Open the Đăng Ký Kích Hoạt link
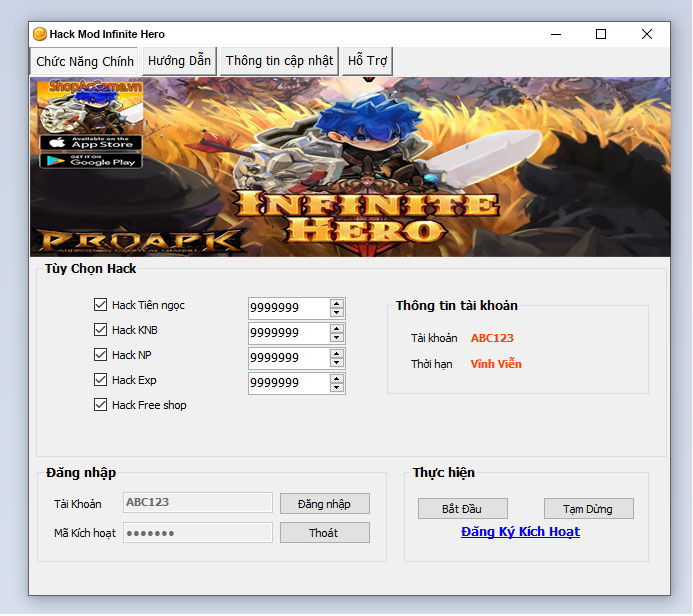The width and height of the screenshot is (693, 616). pyautogui.click(x=520, y=532)
